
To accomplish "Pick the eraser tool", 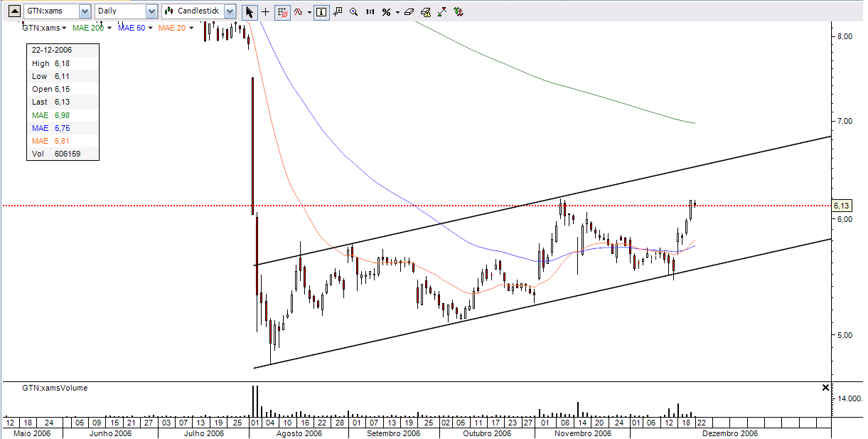I will click(x=409, y=12).
